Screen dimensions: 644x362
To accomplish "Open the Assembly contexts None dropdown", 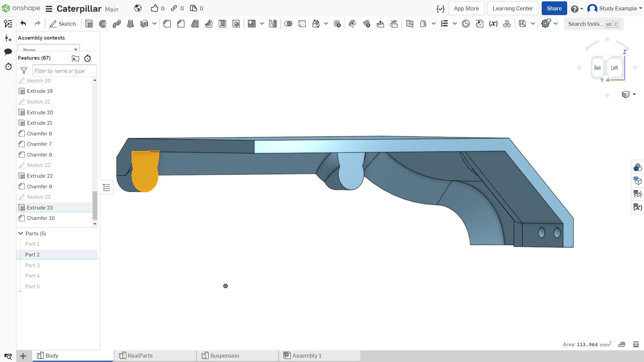I will pos(49,48).
